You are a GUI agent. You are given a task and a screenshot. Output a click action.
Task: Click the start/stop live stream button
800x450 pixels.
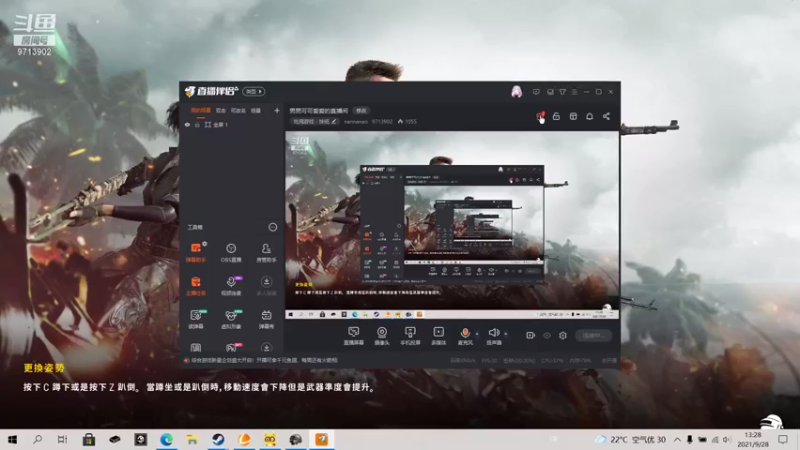(593, 335)
